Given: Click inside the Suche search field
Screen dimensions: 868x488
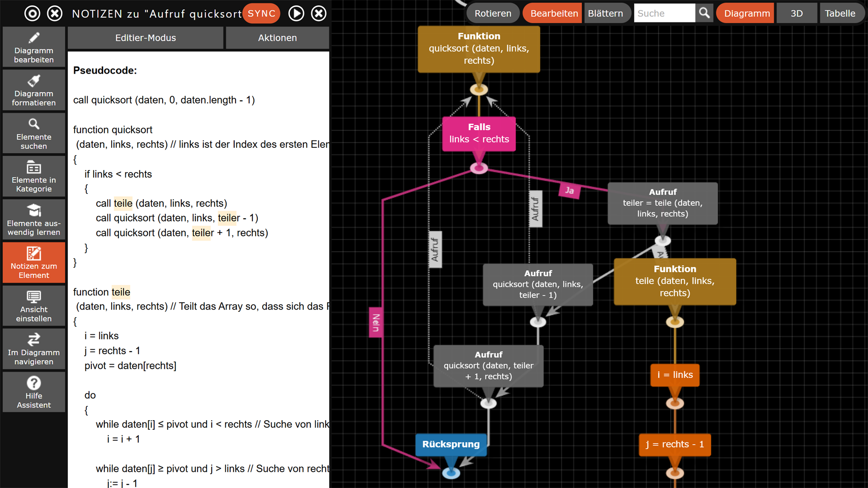Looking at the screenshot, I should click(x=664, y=13).
